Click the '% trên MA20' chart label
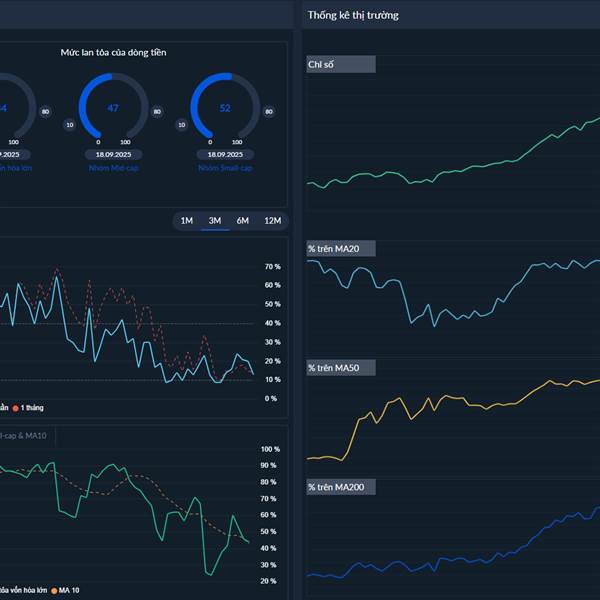600x600 pixels. 341,249
